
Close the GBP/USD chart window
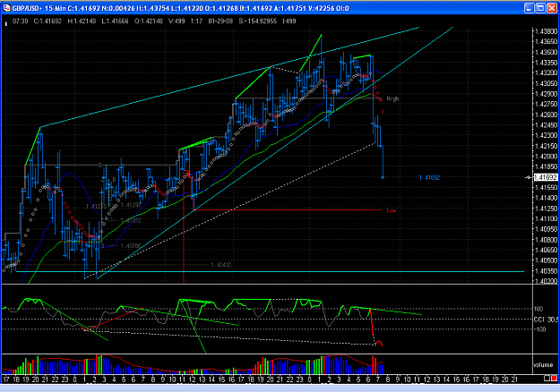[x=553, y=8]
